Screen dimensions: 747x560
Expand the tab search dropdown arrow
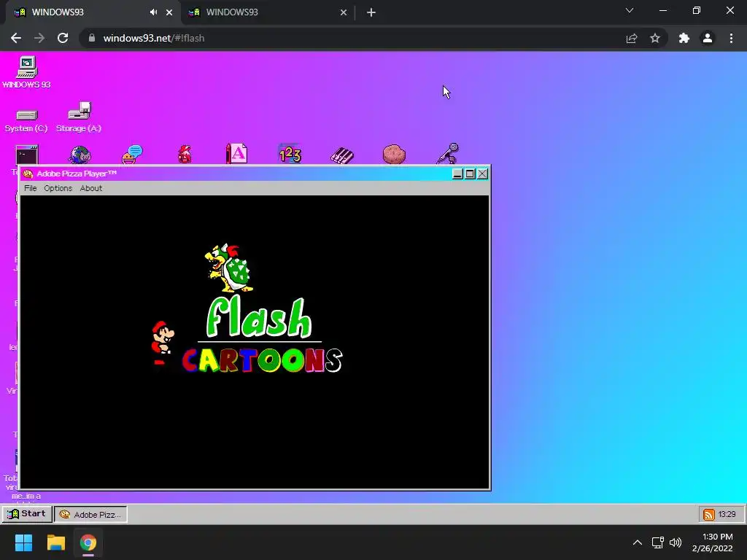pyautogui.click(x=630, y=10)
